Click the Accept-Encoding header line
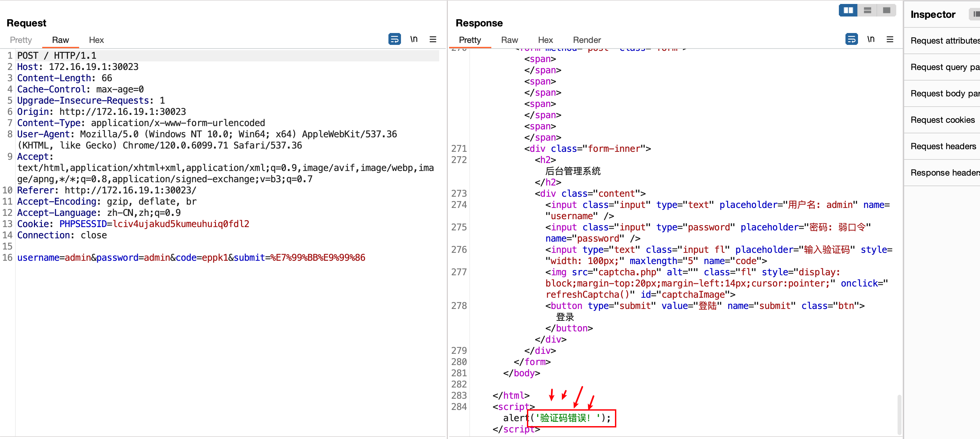 tap(107, 201)
